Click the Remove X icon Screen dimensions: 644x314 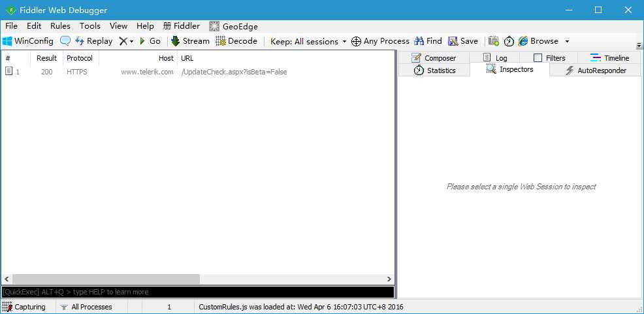click(123, 41)
